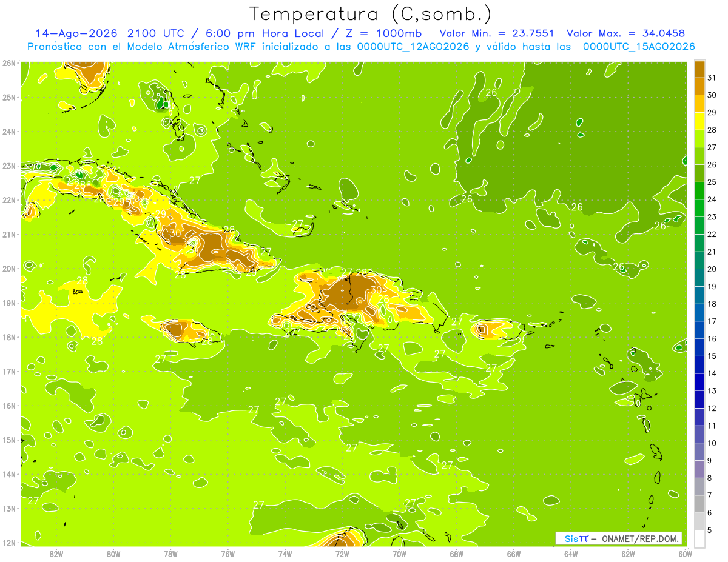Click the color legend number 31
Screen dimensions: 728x562
(x=712, y=78)
